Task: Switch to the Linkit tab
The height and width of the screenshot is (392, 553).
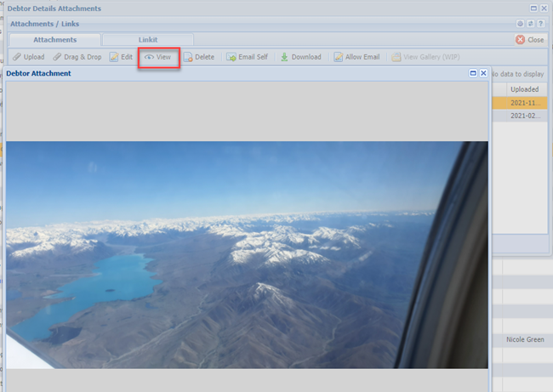Action: (147, 40)
